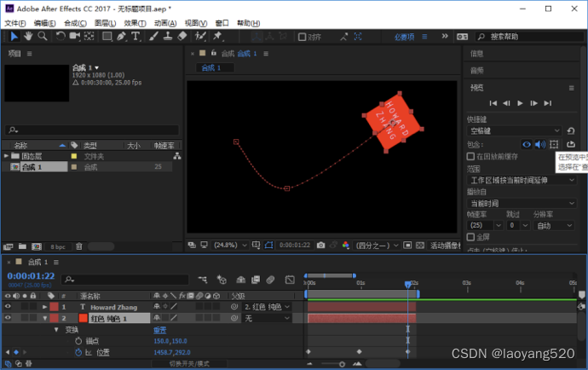588x370 pixels.
Task: Open the Composition menu
Action: (75, 23)
